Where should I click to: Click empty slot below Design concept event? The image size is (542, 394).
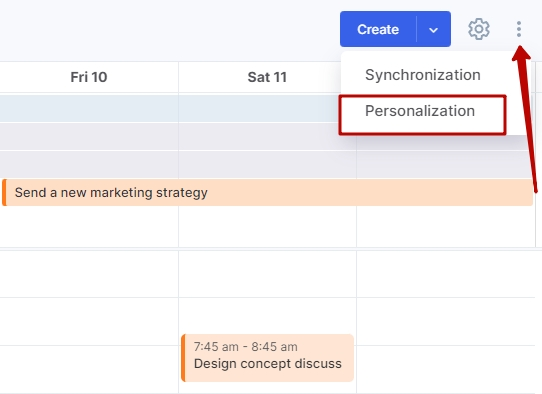tap(267, 388)
